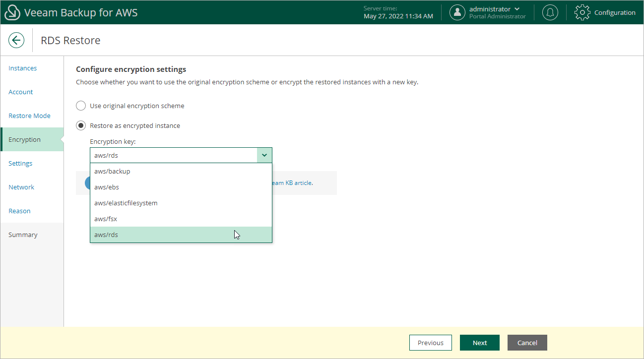Click the Portal Administrator role text

(x=498, y=16)
